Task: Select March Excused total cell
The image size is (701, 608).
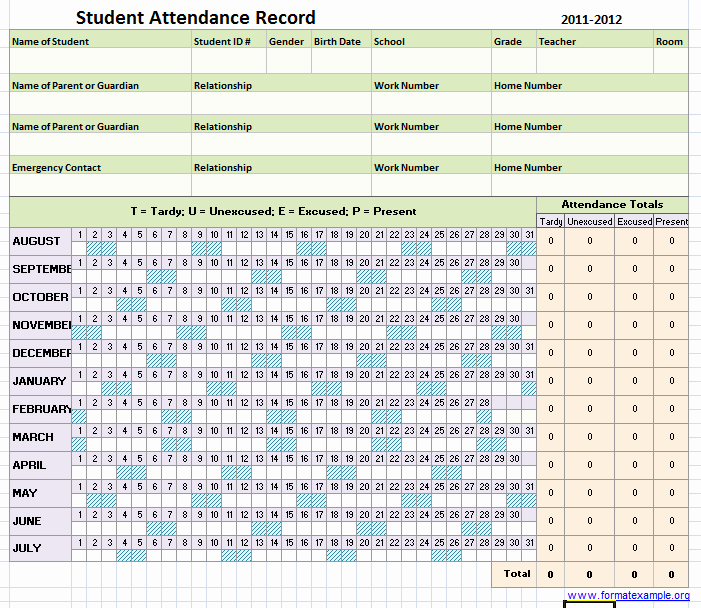Action: coord(634,437)
